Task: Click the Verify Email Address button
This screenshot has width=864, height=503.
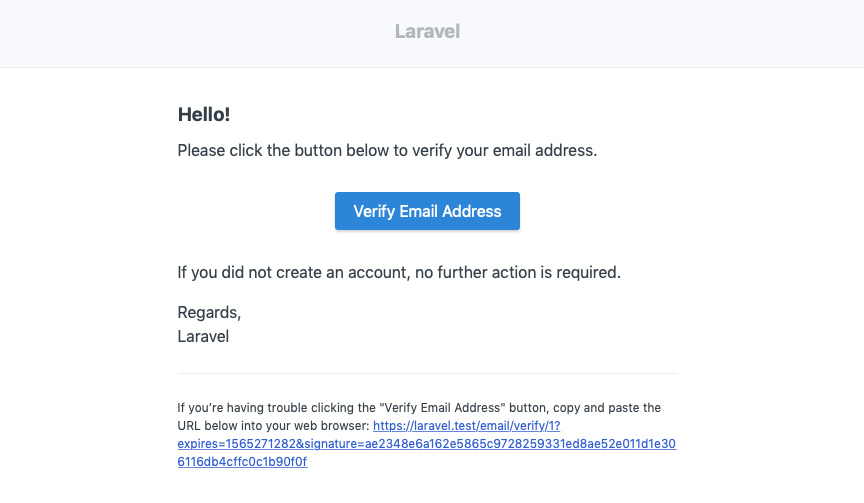Action: click(427, 212)
